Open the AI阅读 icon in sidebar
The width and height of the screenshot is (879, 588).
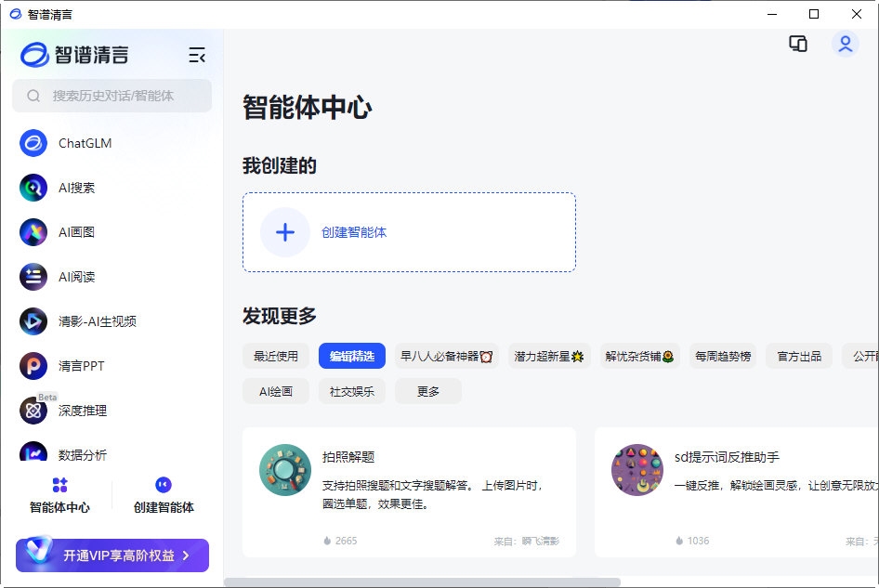[33, 277]
